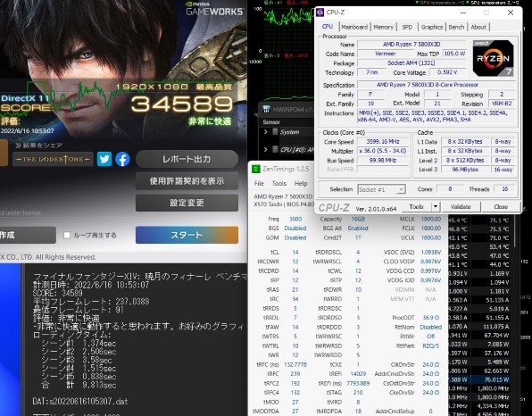Click Capacity value 16GB in ZenTimings
Screen dimensions: 532x416
coord(358,220)
